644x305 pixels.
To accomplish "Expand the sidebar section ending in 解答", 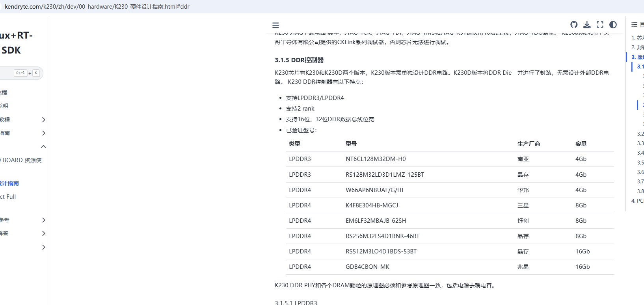I will (43, 233).
